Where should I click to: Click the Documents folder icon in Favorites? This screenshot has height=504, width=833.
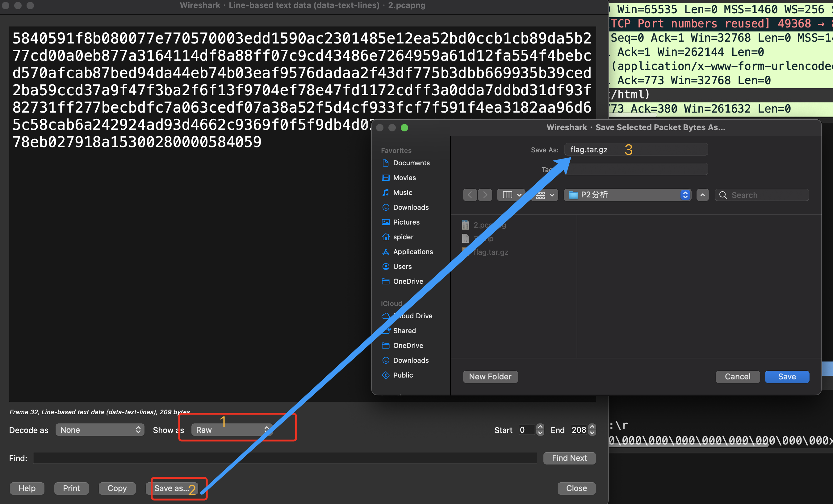(385, 163)
